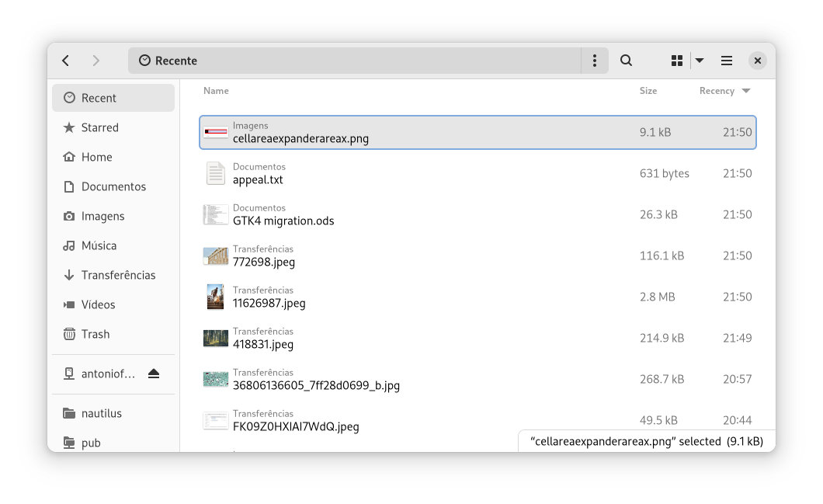Screen dimensions: 823x504
Task: Select appeal.txt file
Action: point(477,173)
